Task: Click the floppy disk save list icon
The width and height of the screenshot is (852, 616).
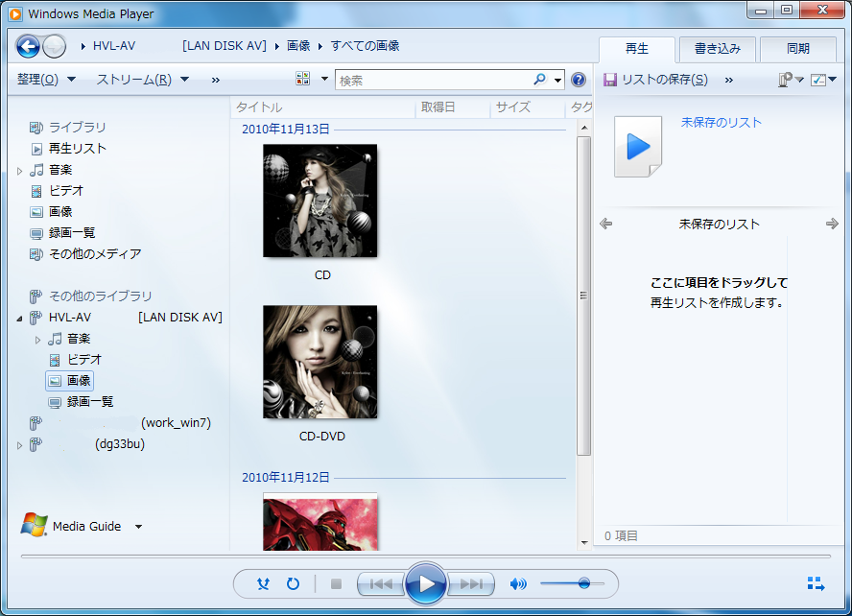Action: 610,80
